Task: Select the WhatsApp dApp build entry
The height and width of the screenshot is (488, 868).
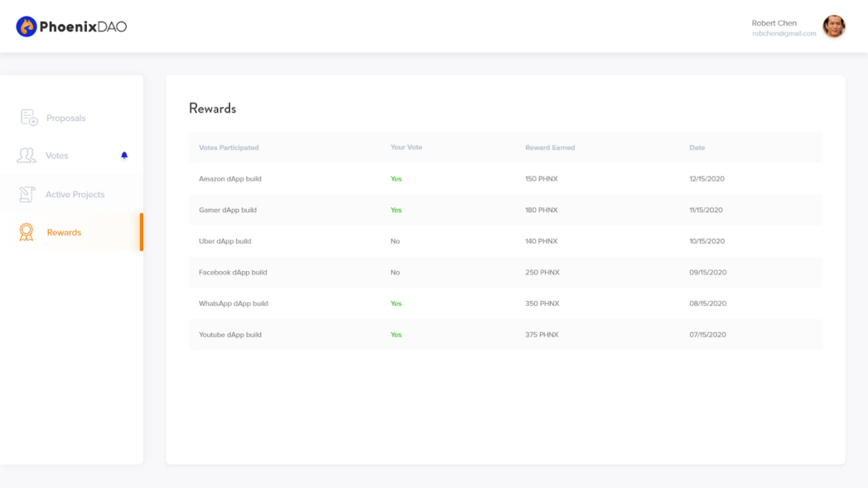Action: (x=505, y=303)
